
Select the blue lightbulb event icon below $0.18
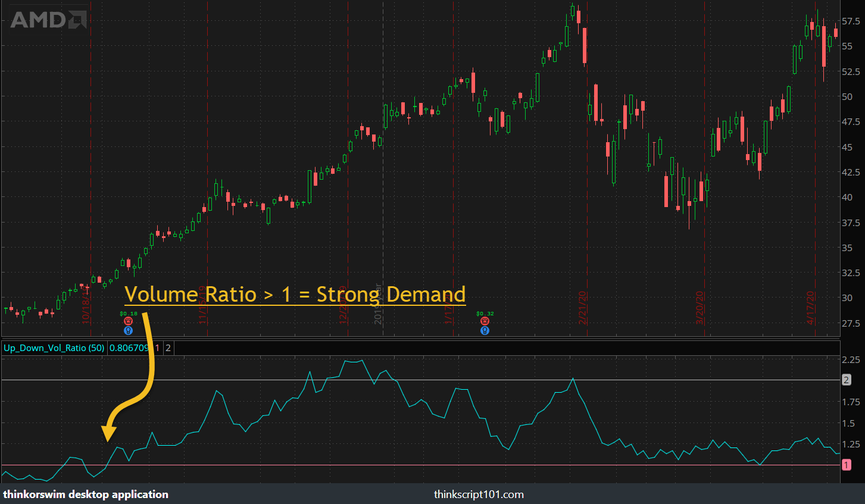(128, 331)
